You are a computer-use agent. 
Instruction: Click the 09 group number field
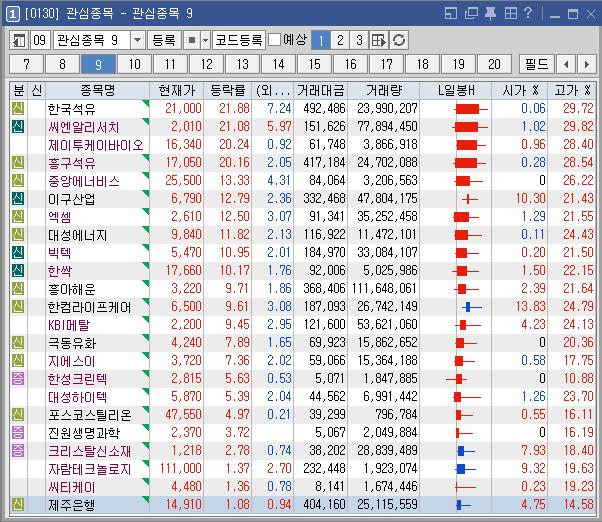point(40,40)
